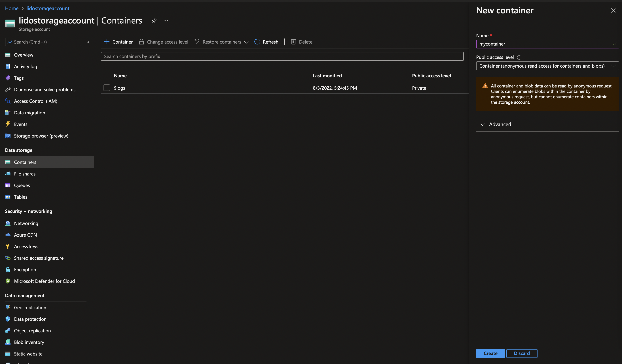622x364 pixels.
Task: Open the Containers menu item
Action: tap(47, 162)
